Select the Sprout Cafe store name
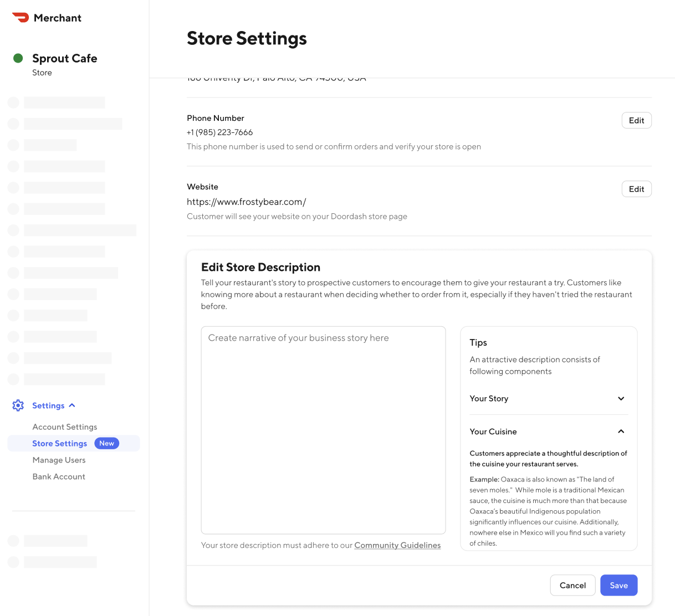The height and width of the screenshot is (616, 675). 65,58
